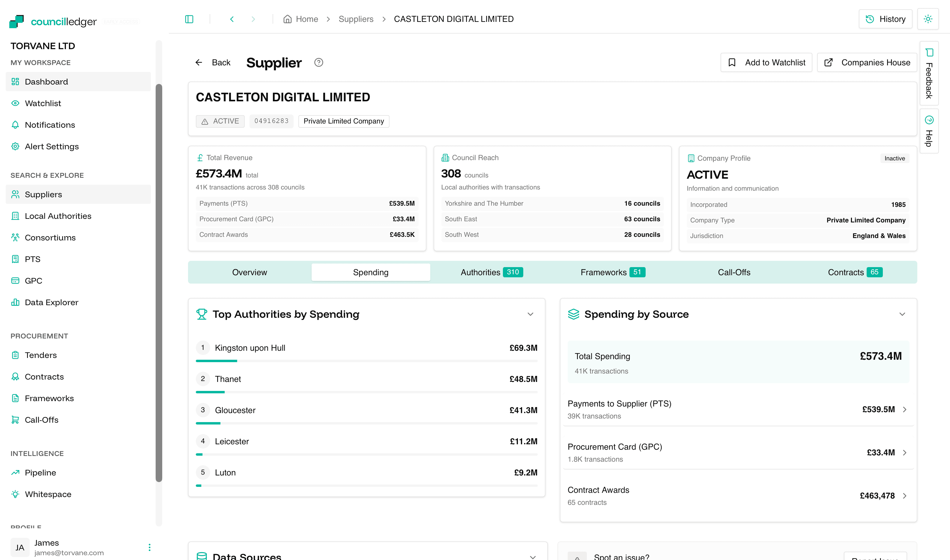Image resolution: width=950 pixels, height=560 pixels.
Task: Expand the Data Sources panel chevron
Action: coord(533,557)
